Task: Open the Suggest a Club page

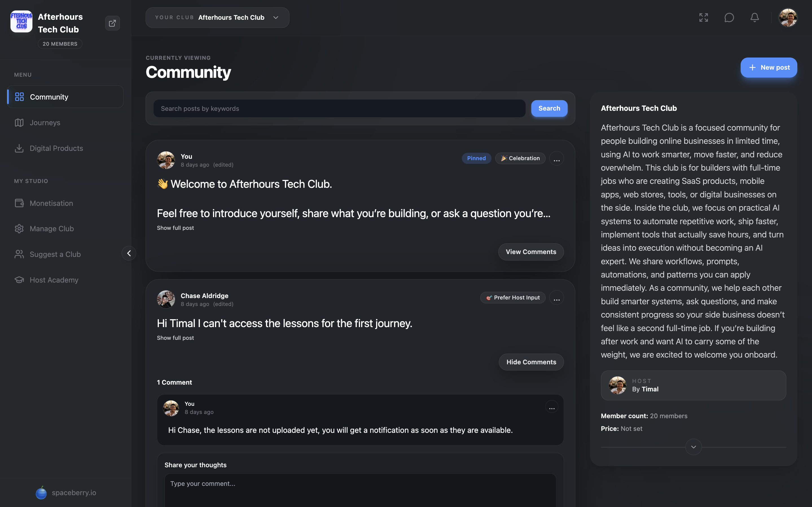Action: point(55,254)
